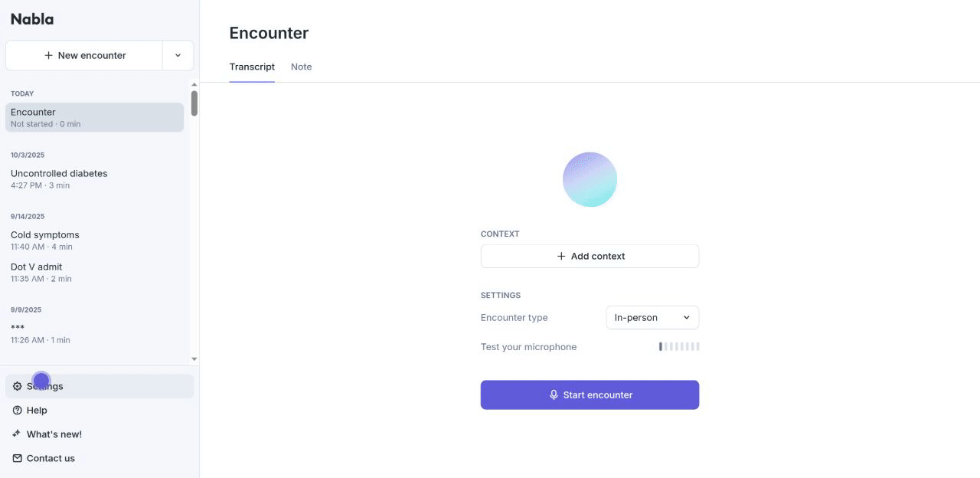980x478 pixels.
Task: Click the Settings gear icon
Action: (x=18, y=386)
